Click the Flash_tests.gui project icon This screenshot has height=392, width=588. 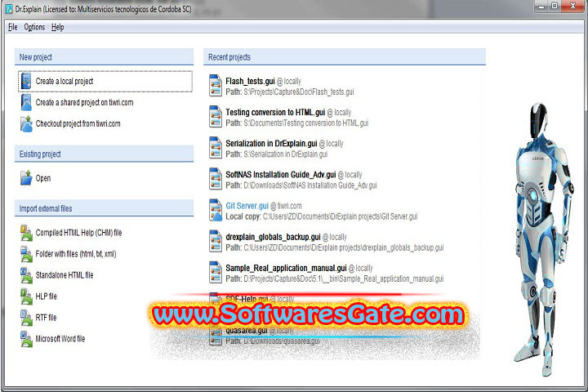pos(216,86)
